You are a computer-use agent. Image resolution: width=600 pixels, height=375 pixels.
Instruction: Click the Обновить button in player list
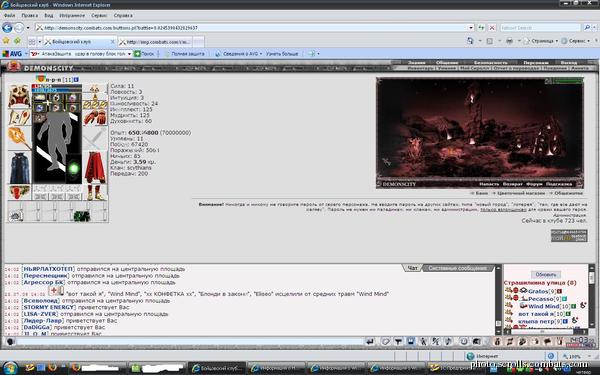[546, 274]
